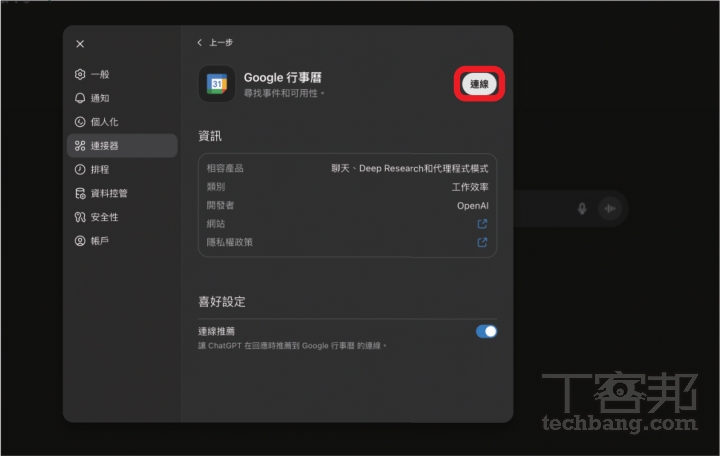
Task: Open the 隱私權政策 external link icon
Action: tap(482, 242)
